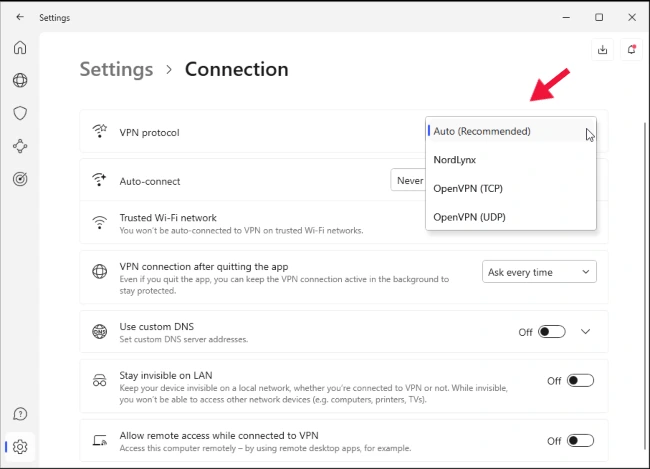The width and height of the screenshot is (650, 469).
Task: Open the notifications bell icon
Action: point(630,48)
